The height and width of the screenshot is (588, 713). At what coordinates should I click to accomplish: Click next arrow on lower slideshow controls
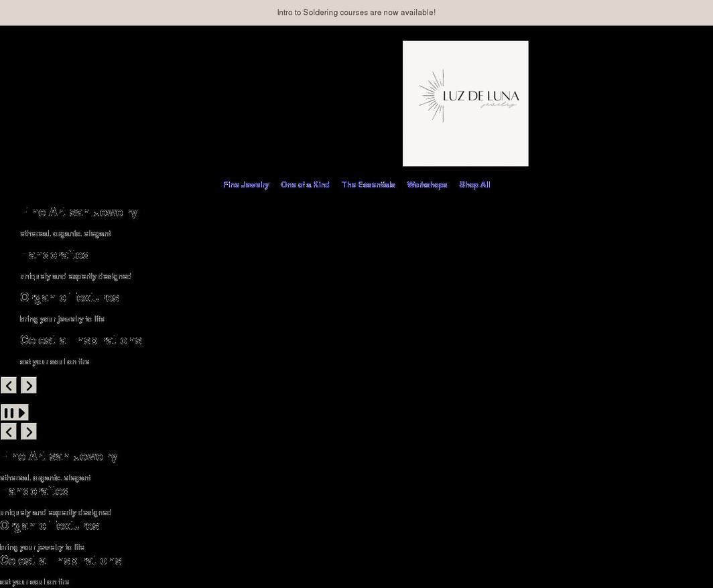coord(28,431)
